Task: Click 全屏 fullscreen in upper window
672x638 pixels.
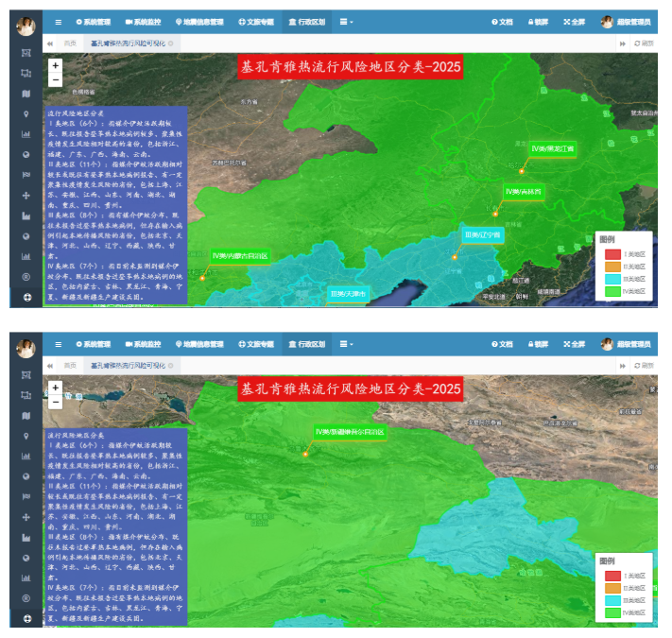Action: coord(575,22)
